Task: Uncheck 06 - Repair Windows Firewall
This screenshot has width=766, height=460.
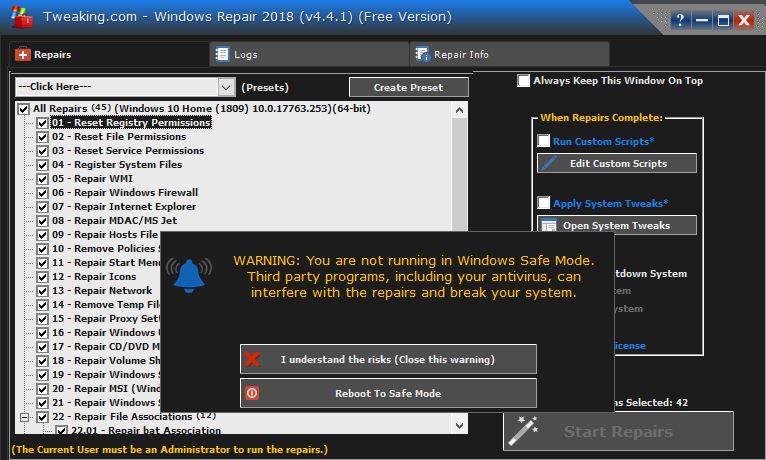Action: click(43, 193)
